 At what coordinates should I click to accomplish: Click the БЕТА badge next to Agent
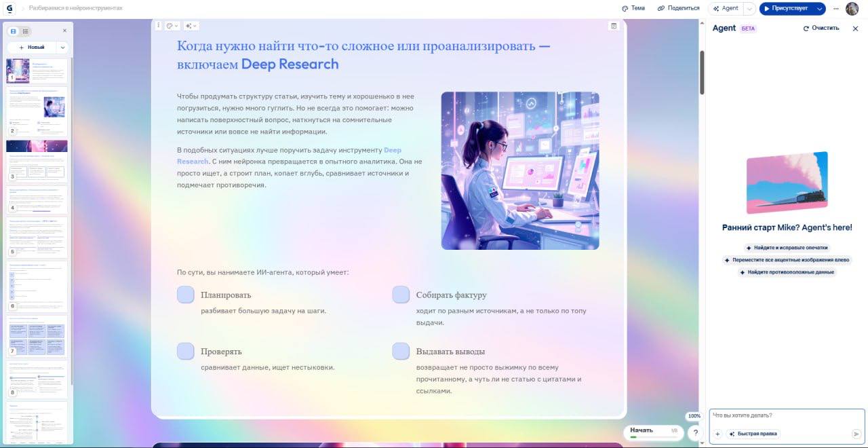pos(748,29)
